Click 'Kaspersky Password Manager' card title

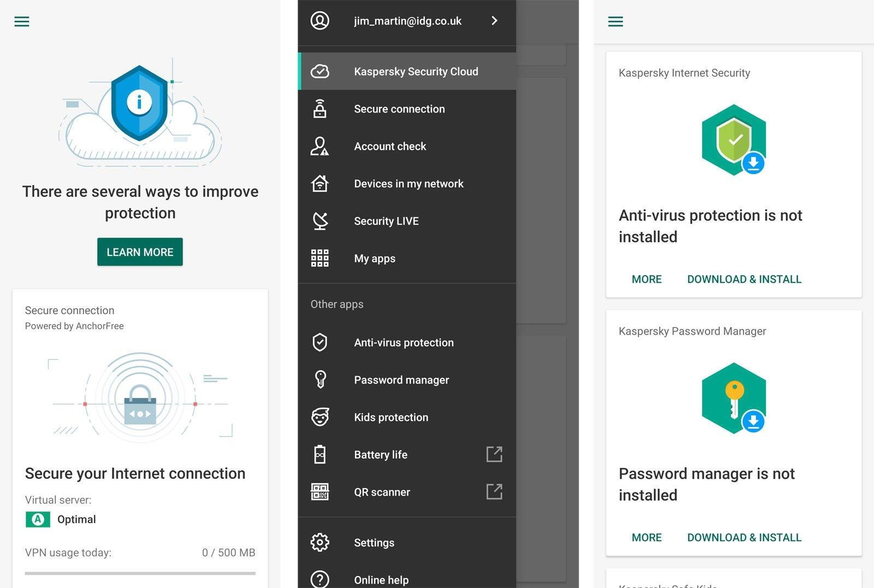(x=692, y=331)
